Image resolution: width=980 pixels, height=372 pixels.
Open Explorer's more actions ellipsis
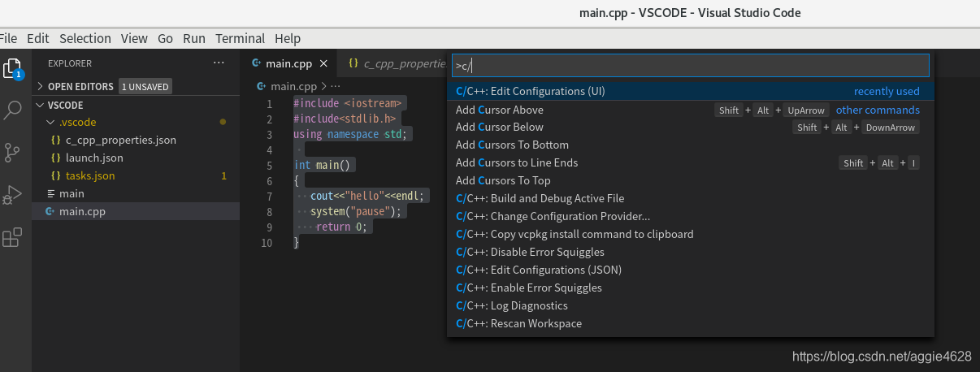(219, 63)
